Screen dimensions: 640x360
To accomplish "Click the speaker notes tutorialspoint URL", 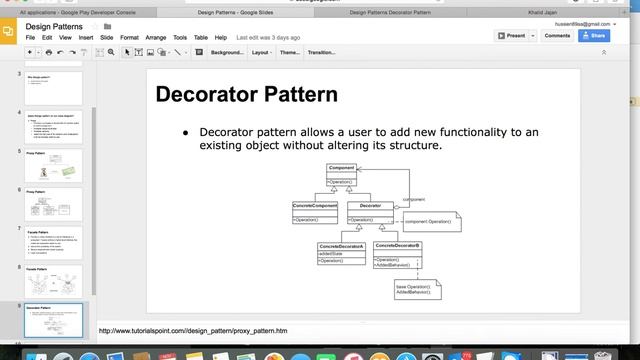I will [193, 331].
